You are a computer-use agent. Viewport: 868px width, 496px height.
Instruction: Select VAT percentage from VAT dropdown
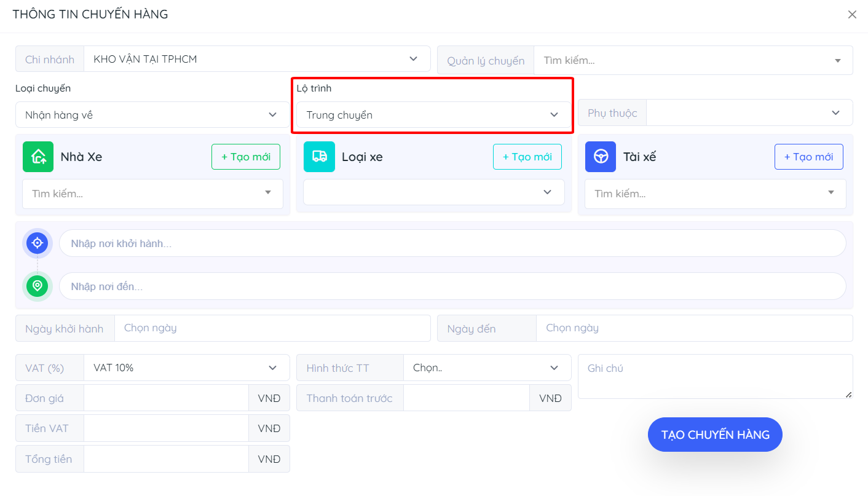(186, 368)
